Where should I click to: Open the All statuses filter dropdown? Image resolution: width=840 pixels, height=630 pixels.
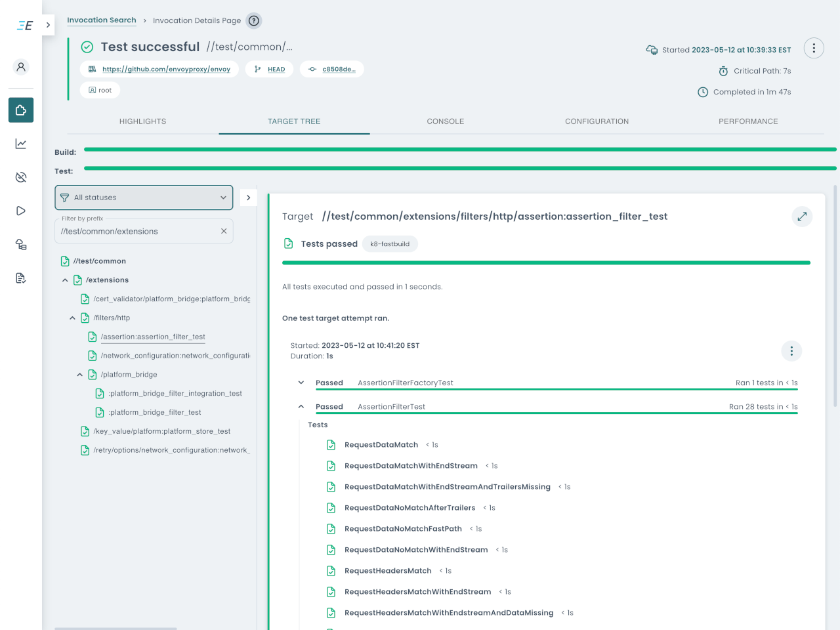pos(144,197)
